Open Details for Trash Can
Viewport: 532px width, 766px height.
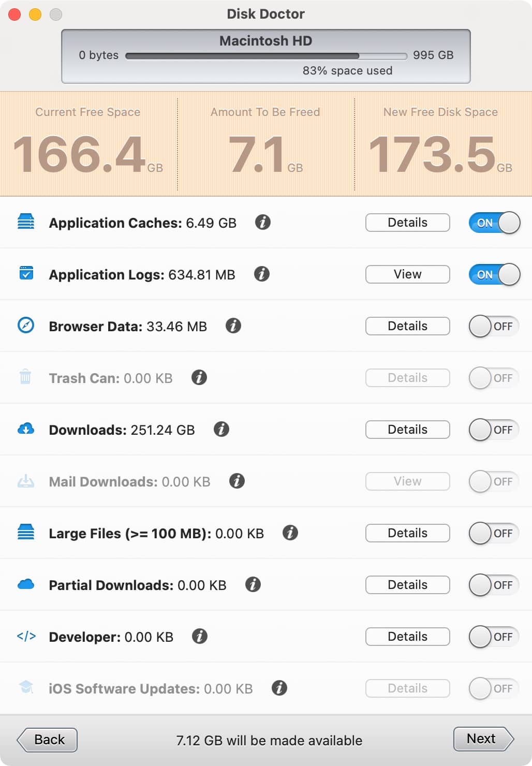pos(408,378)
